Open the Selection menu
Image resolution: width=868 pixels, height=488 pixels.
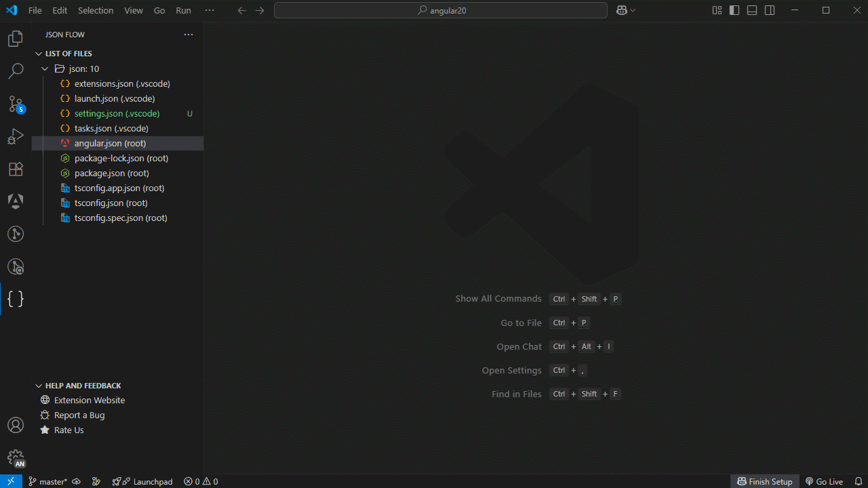coord(96,10)
